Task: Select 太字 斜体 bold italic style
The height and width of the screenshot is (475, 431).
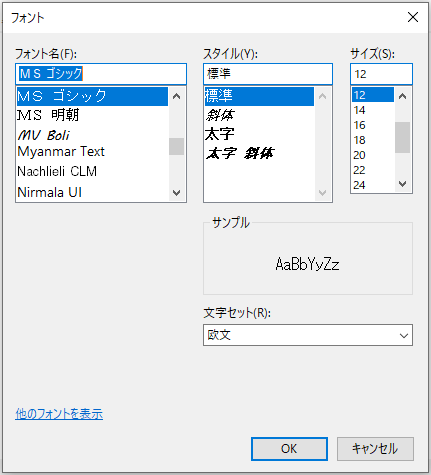Action: coord(259,153)
